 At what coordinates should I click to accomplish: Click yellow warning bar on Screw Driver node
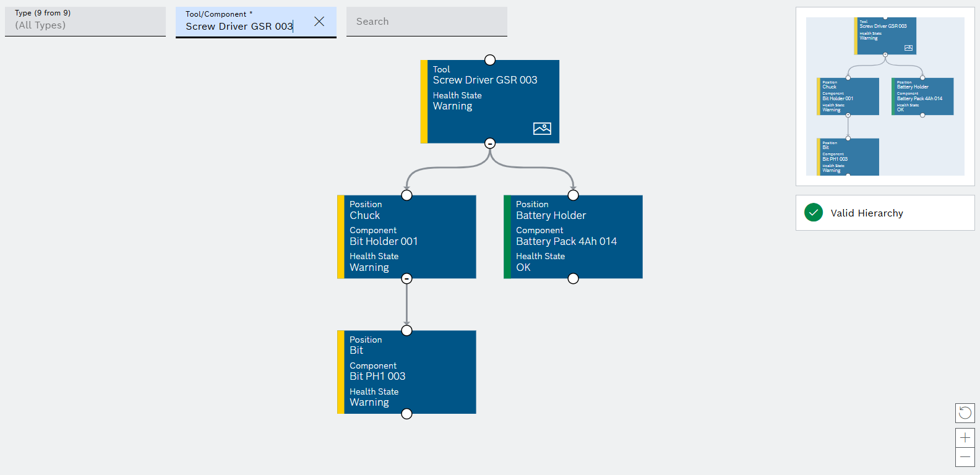click(x=424, y=101)
